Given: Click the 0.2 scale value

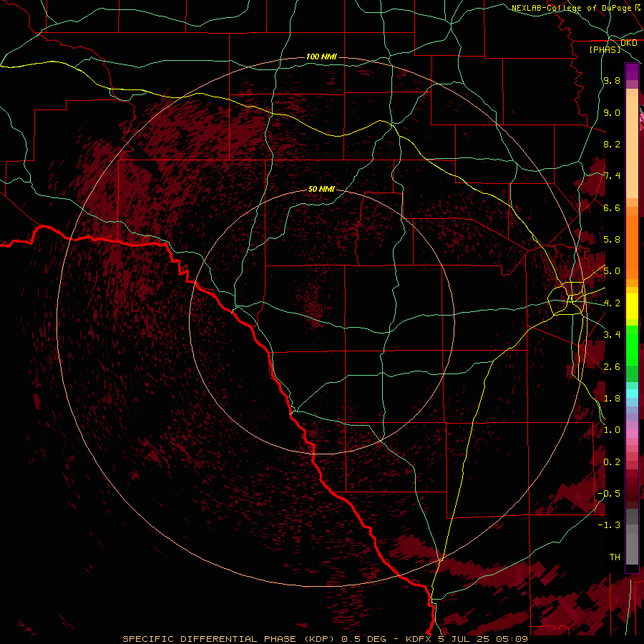Looking at the screenshot, I should 612,462.
